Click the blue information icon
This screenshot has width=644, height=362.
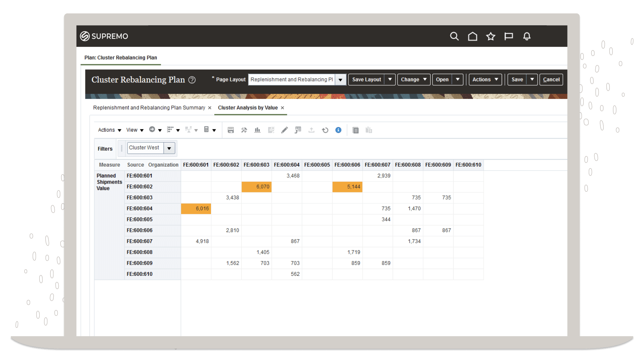click(338, 130)
